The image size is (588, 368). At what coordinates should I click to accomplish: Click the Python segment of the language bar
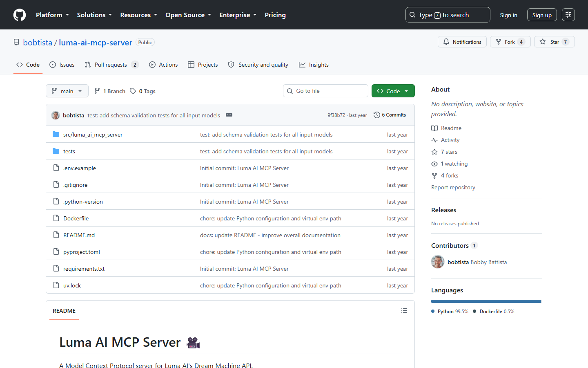pyautogui.click(x=486, y=301)
